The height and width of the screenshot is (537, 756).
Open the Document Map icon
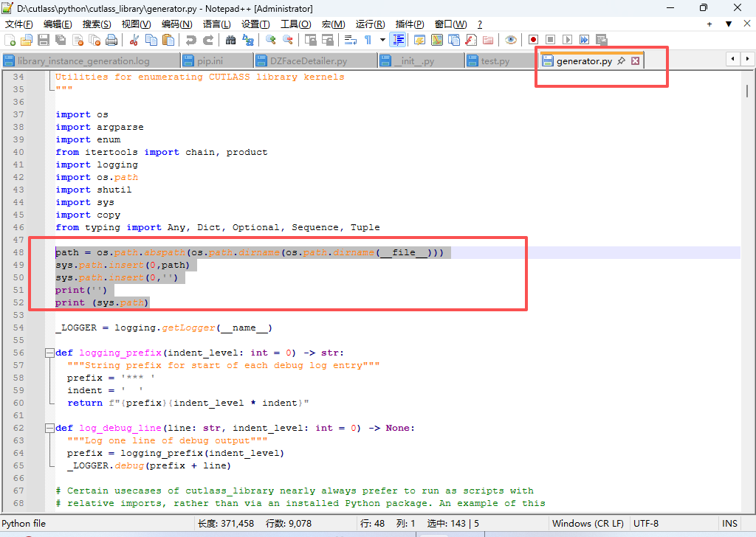point(437,40)
